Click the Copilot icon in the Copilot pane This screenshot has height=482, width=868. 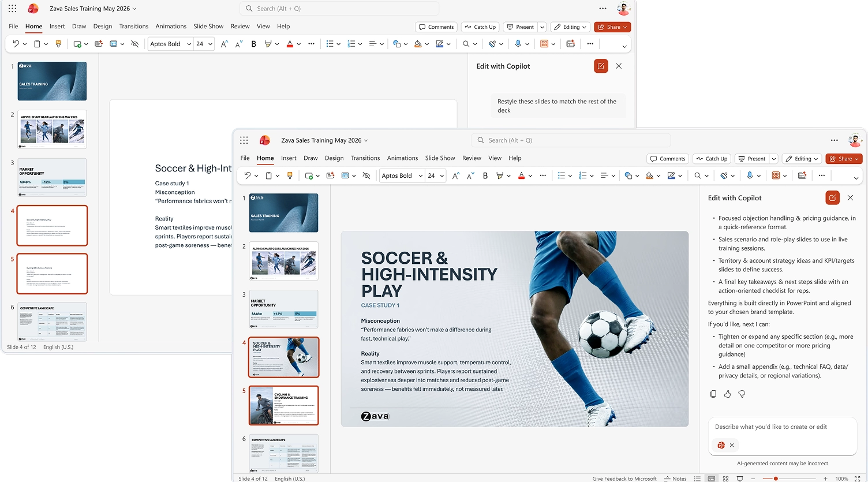(832, 197)
